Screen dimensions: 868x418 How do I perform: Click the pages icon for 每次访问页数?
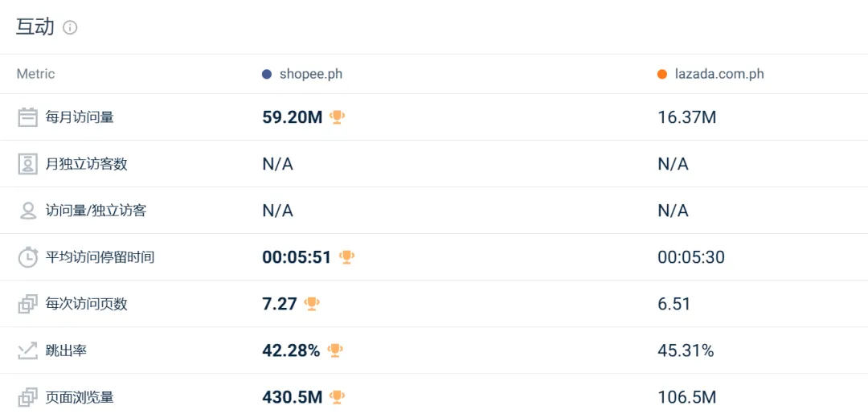coord(27,304)
